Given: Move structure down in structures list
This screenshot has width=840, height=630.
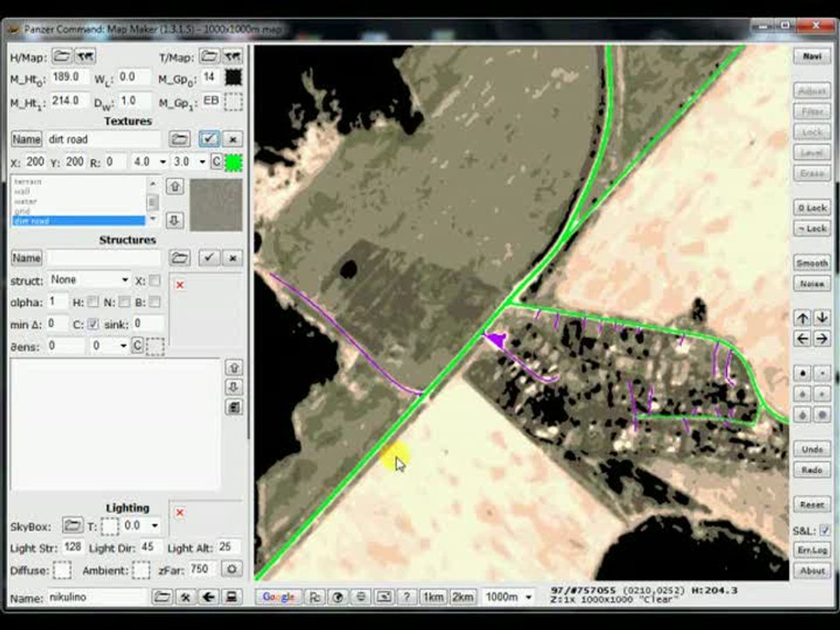Looking at the screenshot, I should [234, 388].
